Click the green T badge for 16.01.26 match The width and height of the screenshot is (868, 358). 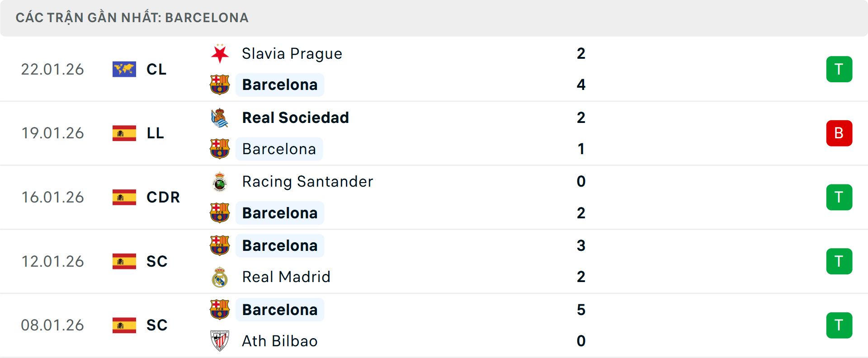(x=840, y=197)
